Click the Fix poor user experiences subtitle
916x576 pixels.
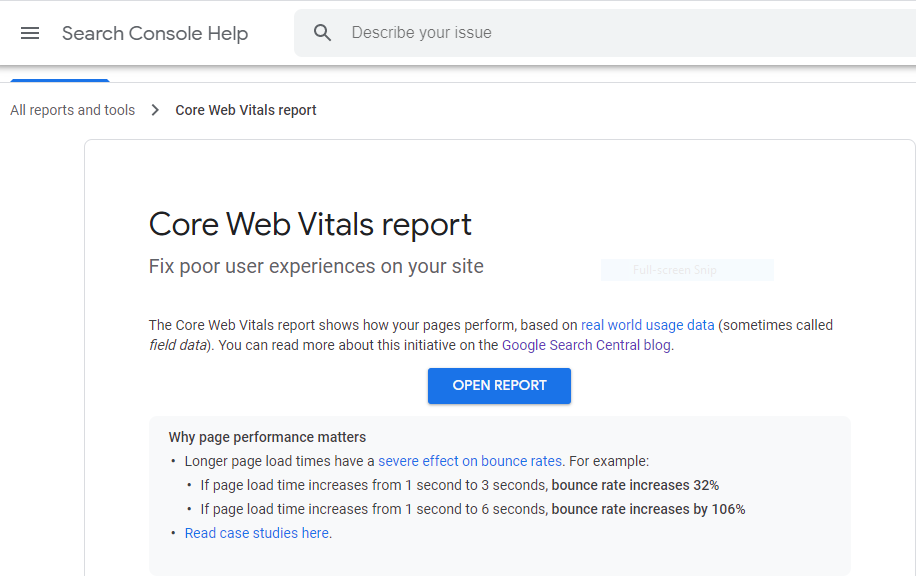(315, 266)
